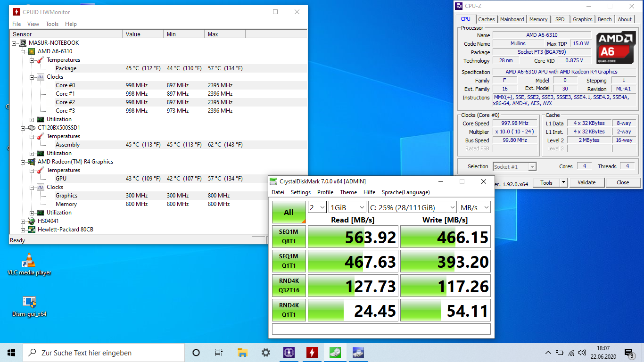
Task: Open CrystalDiskMark Datei menu
Action: [x=278, y=192]
